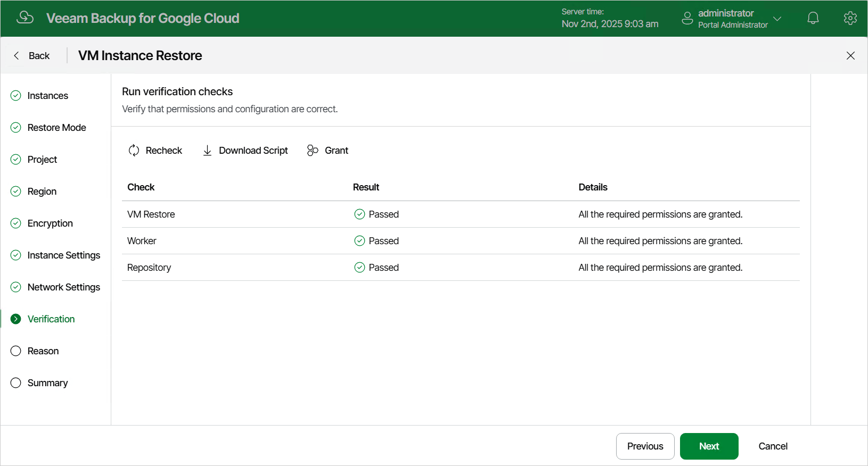This screenshot has width=868, height=466.
Task: Click the Previous button
Action: tap(645, 446)
